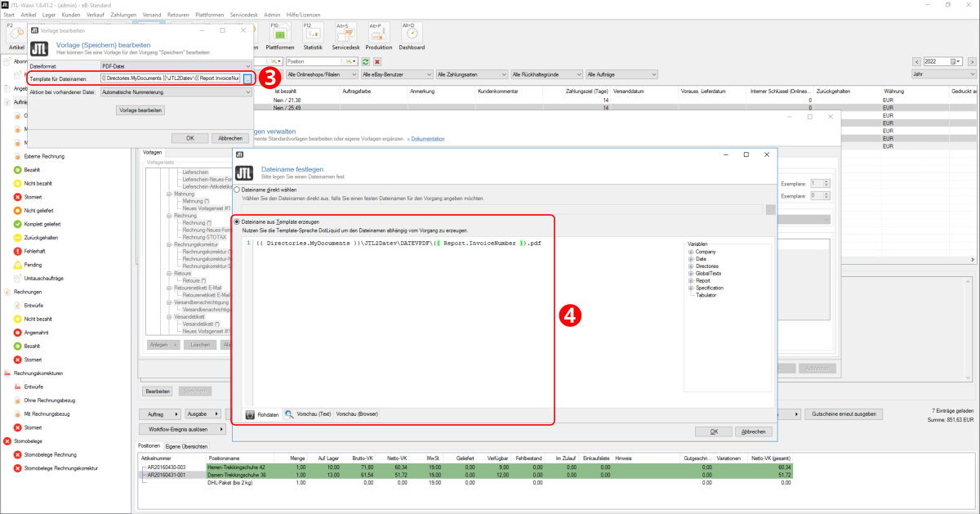Select the 'Komplett geliefert' status icon

click(x=17, y=224)
